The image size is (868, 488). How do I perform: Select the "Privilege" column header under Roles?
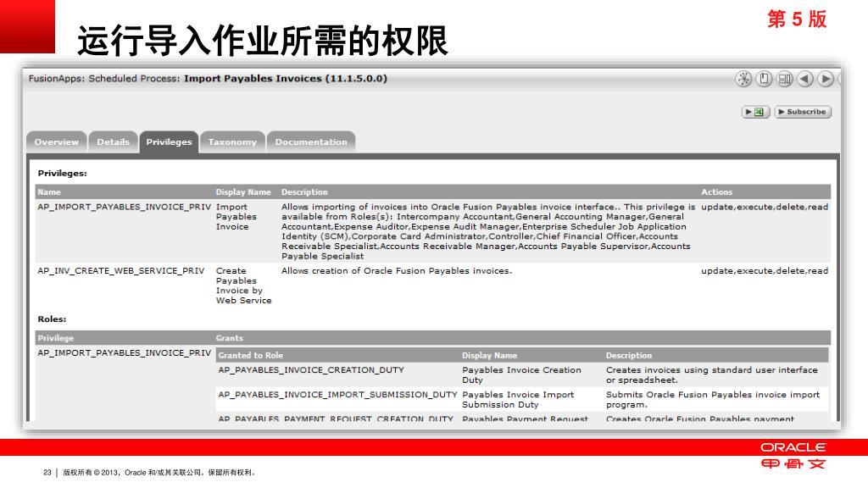[x=55, y=338]
